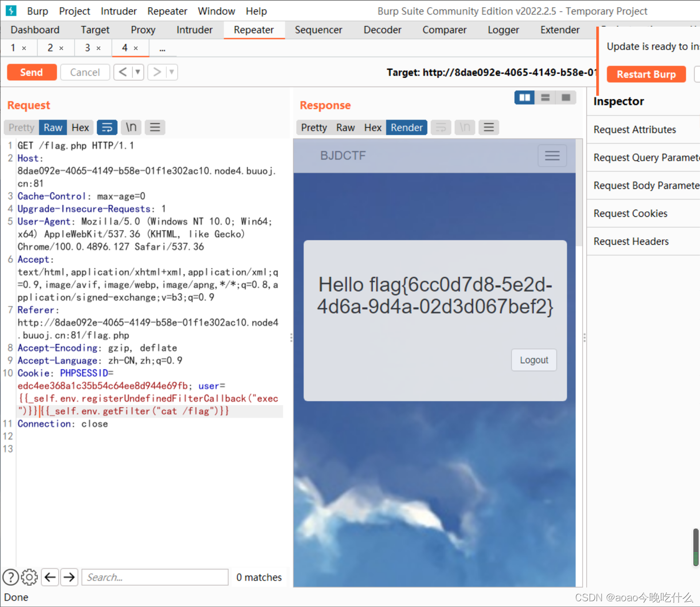
Task: Go back in request history
Action: click(123, 72)
